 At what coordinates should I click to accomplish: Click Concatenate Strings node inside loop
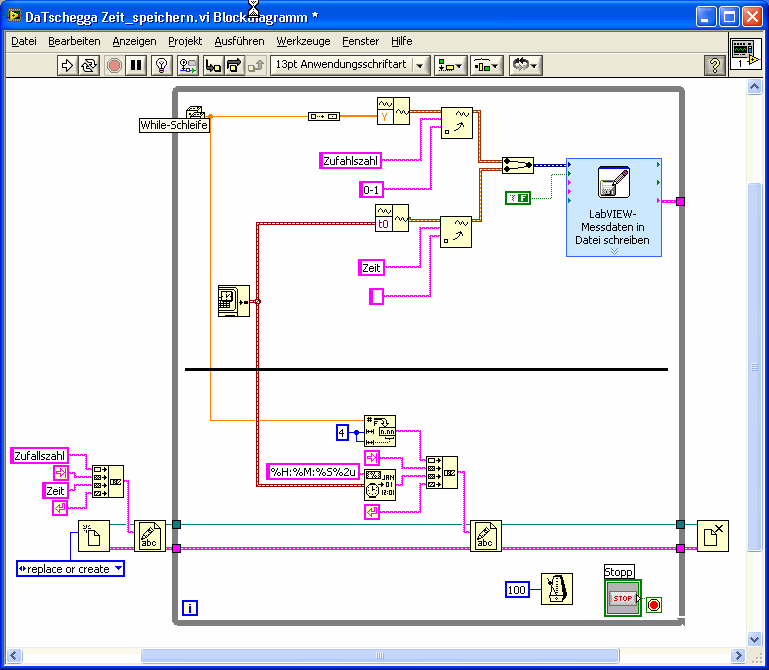tap(442, 472)
